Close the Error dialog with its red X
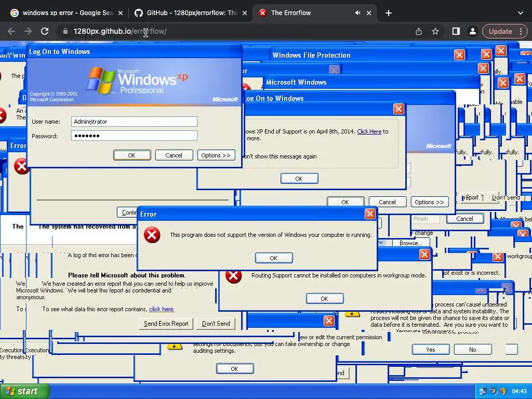The width and height of the screenshot is (532, 399). pyautogui.click(x=370, y=214)
